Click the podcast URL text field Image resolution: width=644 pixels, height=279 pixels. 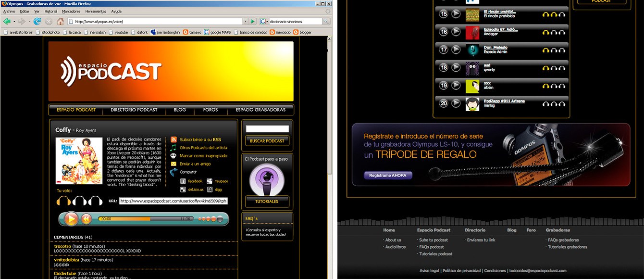click(173, 201)
